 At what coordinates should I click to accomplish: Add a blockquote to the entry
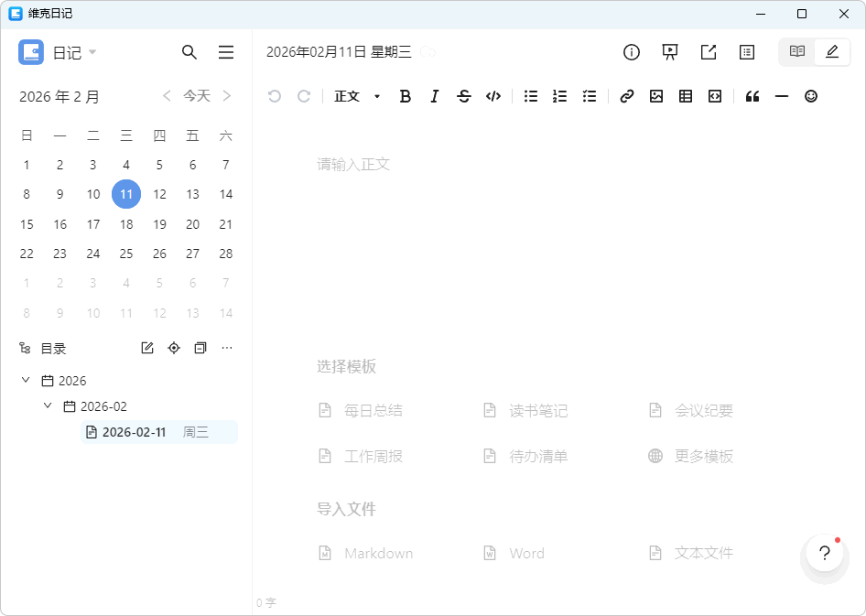[752, 96]
